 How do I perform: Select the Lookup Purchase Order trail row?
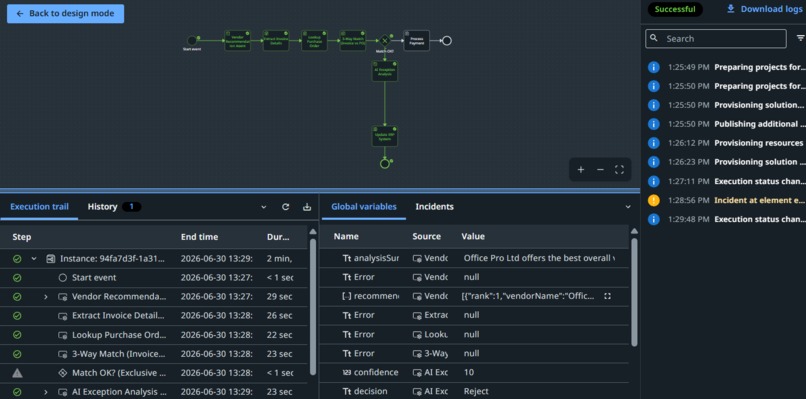[154, 335]
